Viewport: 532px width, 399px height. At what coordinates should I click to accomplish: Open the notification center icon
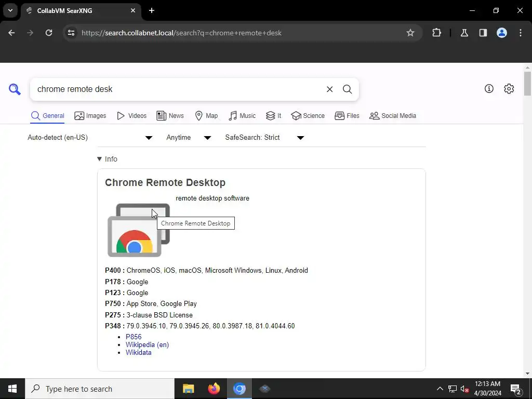click(x=516, y=389)
